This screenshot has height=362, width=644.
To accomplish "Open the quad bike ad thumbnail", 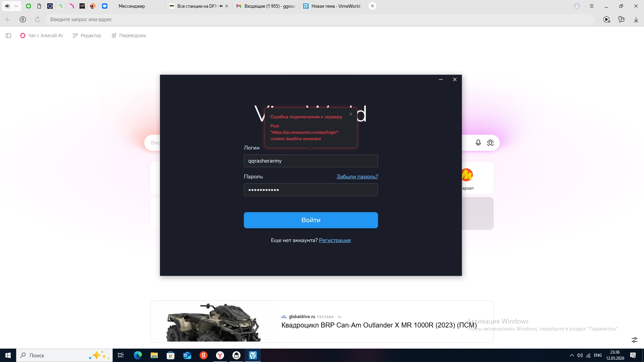I will click(x=212, y=322).
